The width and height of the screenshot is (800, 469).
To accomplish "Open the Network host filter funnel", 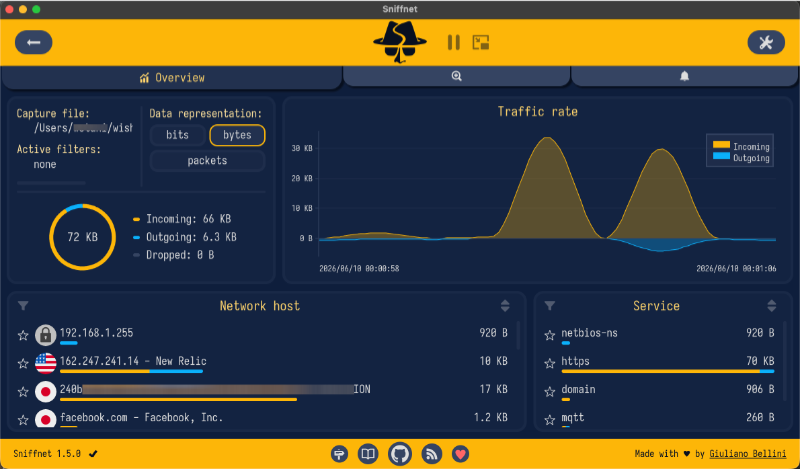I will click(23, 306).
